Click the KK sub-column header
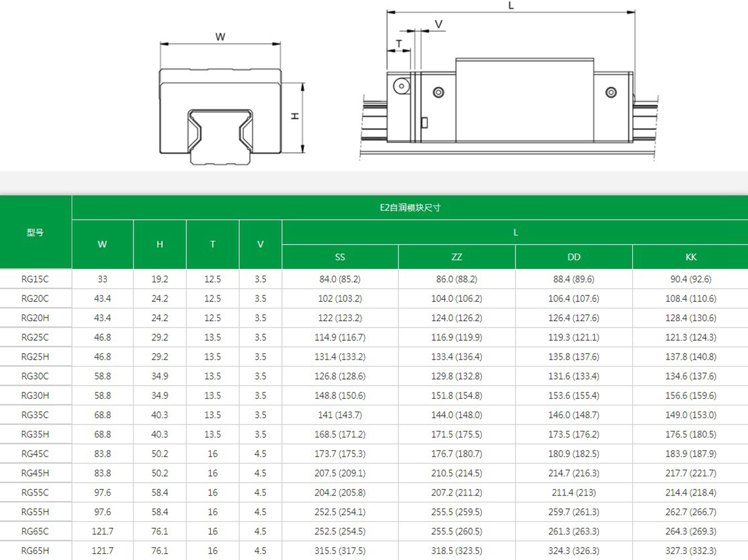This screenshot has height=560, width=748. coord(691,257)
